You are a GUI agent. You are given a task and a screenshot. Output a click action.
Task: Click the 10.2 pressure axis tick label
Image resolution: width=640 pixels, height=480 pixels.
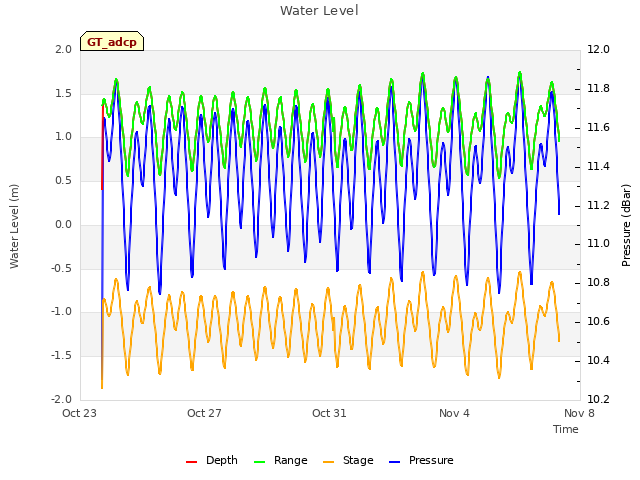(598, 399)
